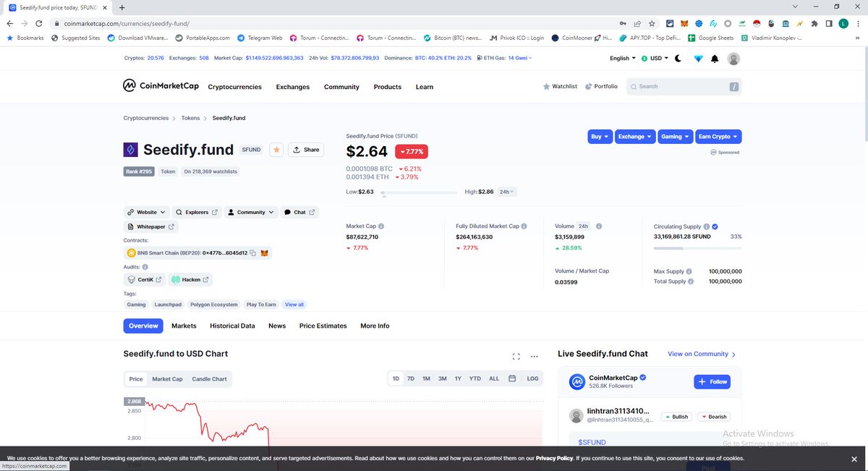
Task: Close the cookie consent banner
Action: tap(853, 458)
